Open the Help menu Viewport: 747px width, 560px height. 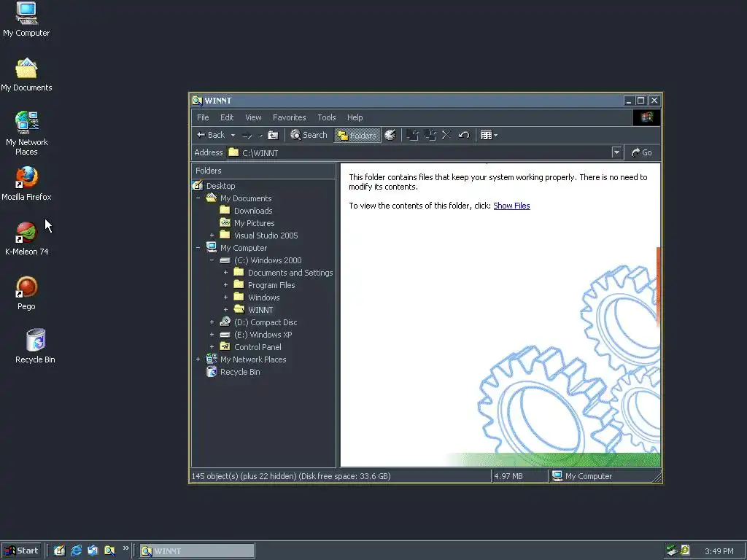click(355, 117)
